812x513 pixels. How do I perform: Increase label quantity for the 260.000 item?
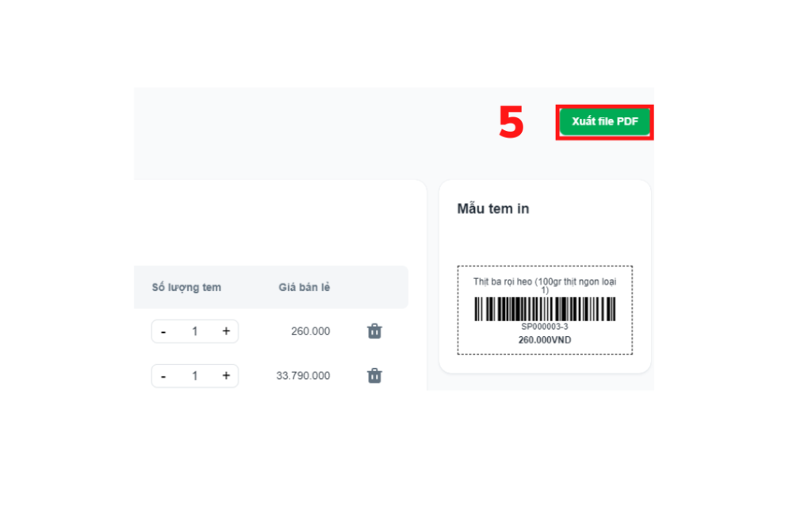pos(226,331)
